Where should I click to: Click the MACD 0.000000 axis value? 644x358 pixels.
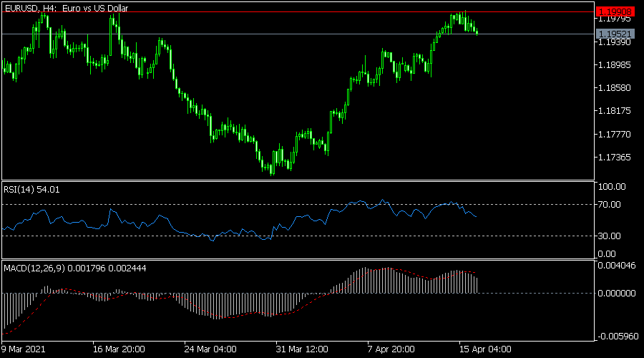coord(617,293)
